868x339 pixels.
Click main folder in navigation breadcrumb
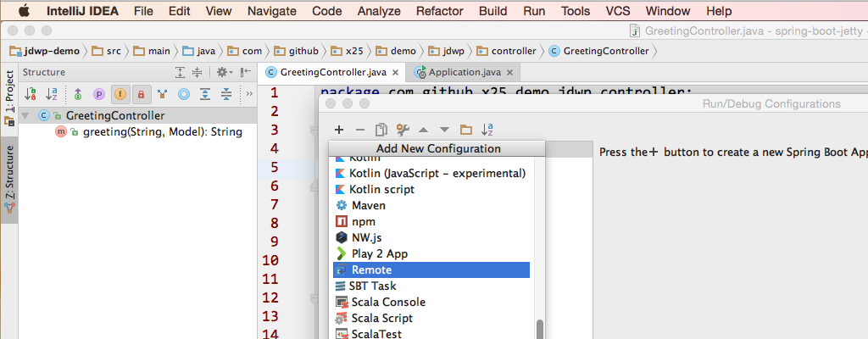point(152,51)
